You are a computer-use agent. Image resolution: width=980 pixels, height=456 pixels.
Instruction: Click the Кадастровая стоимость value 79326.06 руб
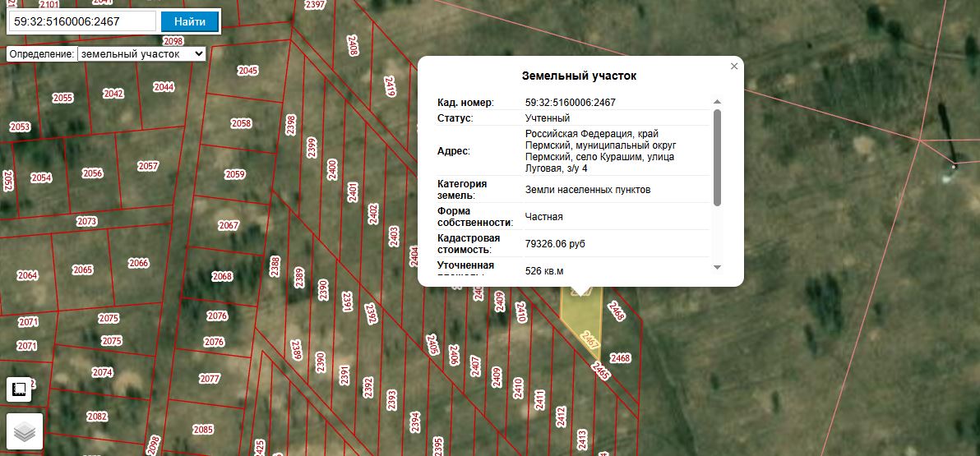coord(555,244)
